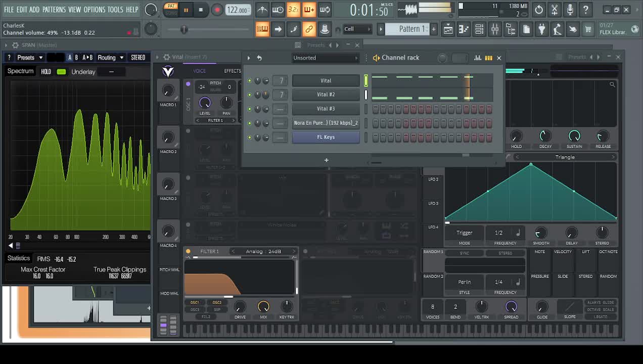Open the browser view icon
This screenshot has width=643, height=364.
point(511,29)
